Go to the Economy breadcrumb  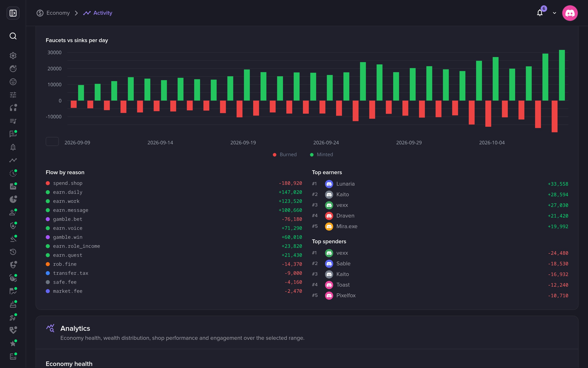coord(53,13)
